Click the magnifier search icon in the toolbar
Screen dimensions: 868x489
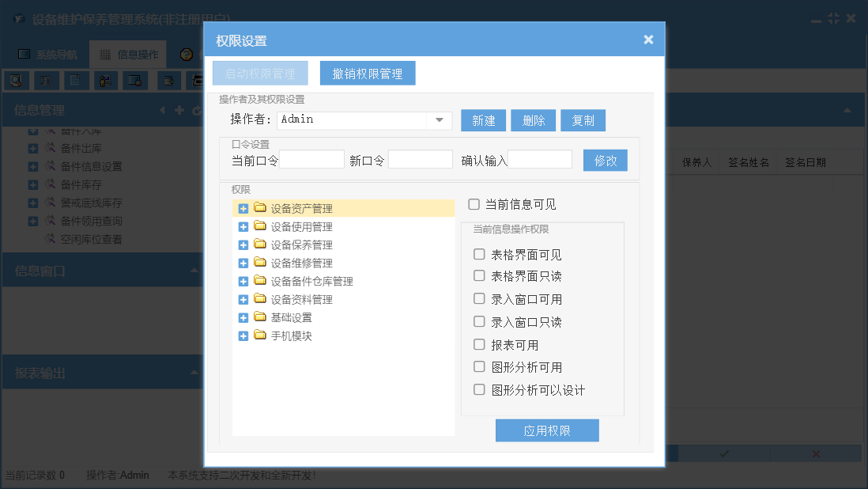click(17, 80)
